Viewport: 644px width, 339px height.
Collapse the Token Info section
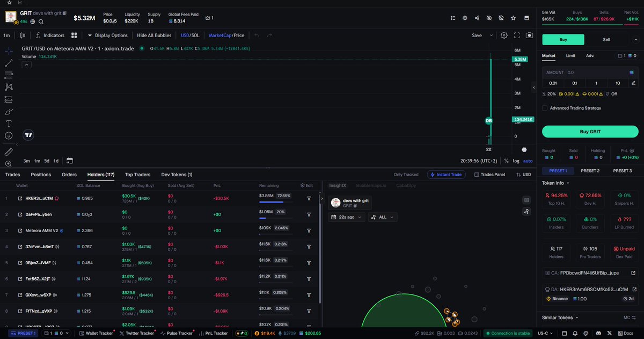(x=557, y=183)
